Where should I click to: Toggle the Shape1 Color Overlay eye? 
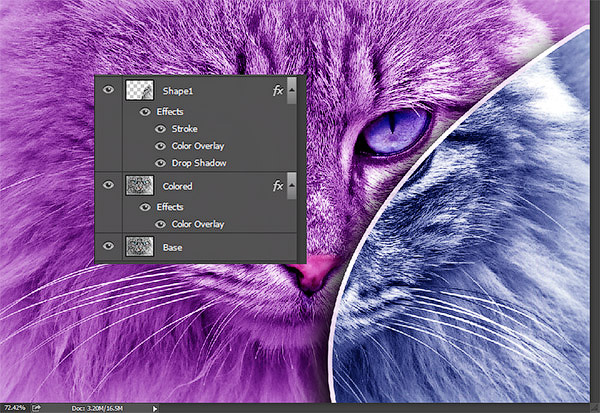160,146
